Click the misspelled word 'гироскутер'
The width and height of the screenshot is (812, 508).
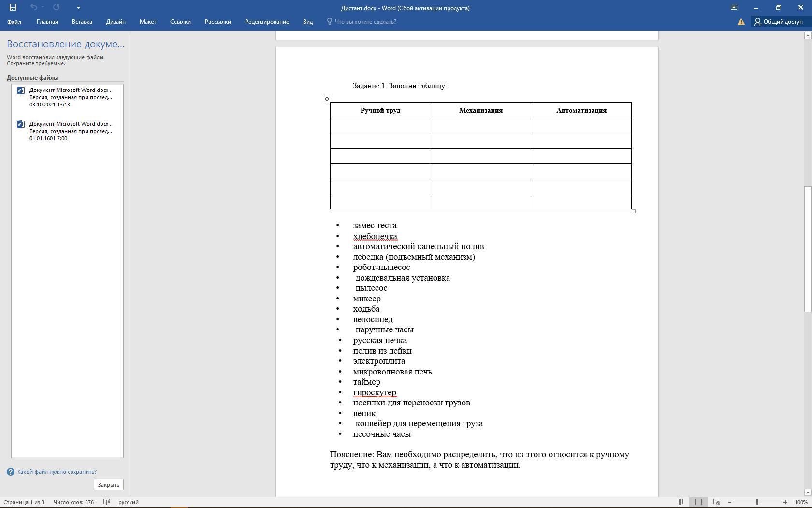(x=375, y=392)
